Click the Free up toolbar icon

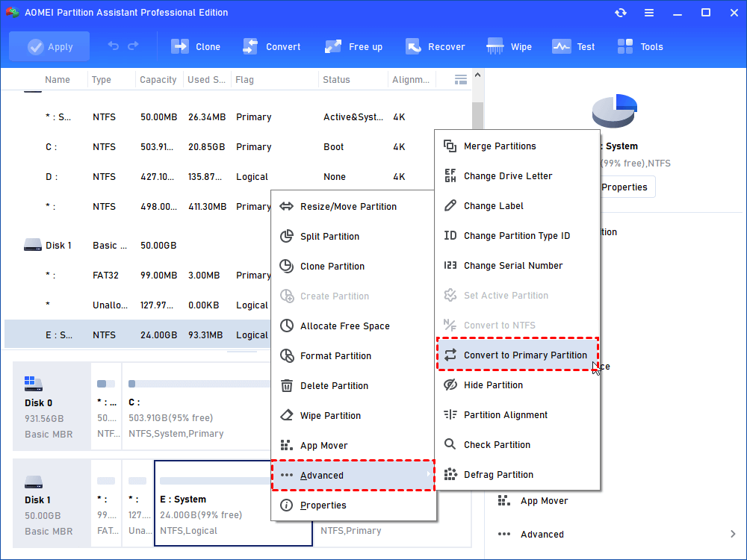coord(332,46)
